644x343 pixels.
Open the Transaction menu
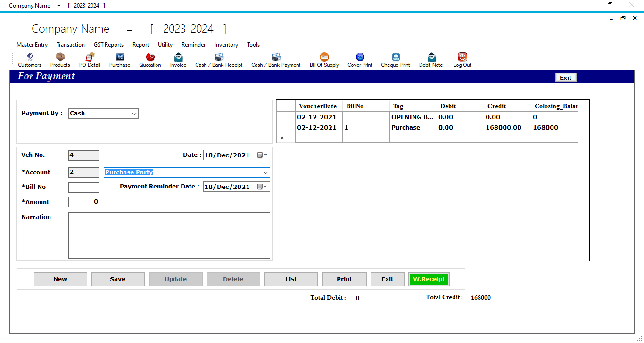pos(71,45)
